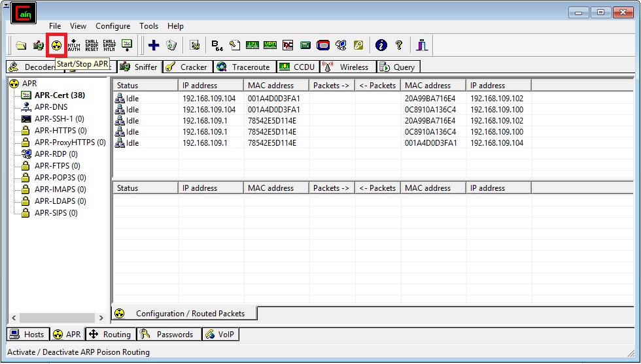
Task: Open the green hash calculator icon
Action: tap(305, 45)
